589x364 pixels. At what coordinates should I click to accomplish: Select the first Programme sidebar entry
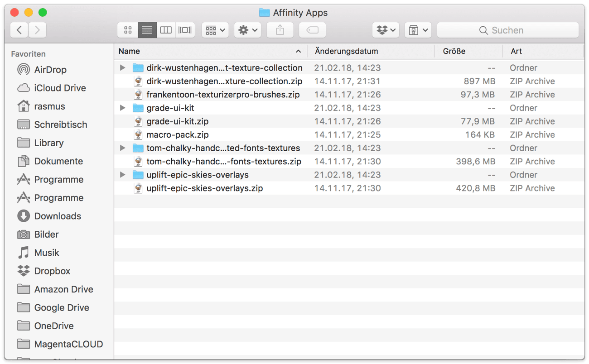[50, 179]
